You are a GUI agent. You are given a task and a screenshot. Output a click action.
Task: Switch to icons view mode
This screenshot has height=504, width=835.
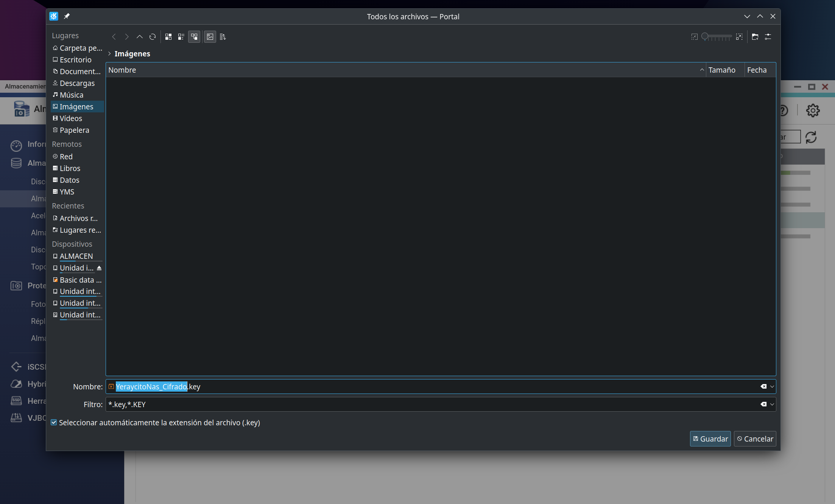point(168,37)
